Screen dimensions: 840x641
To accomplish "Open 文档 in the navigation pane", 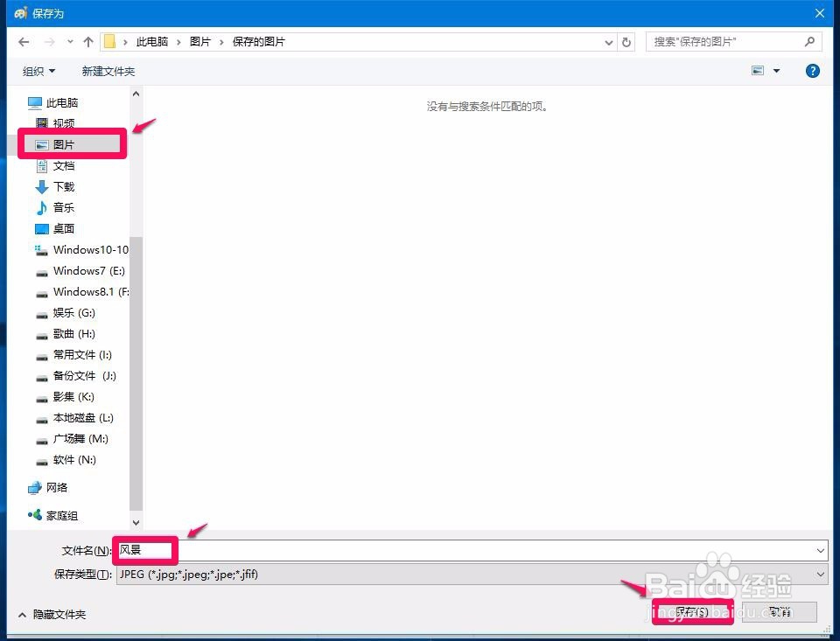I will 63,165.
